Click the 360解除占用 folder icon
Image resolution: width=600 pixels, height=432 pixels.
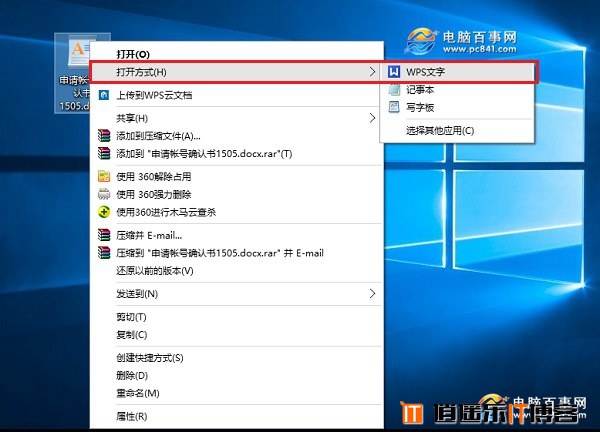pos(104,176)
